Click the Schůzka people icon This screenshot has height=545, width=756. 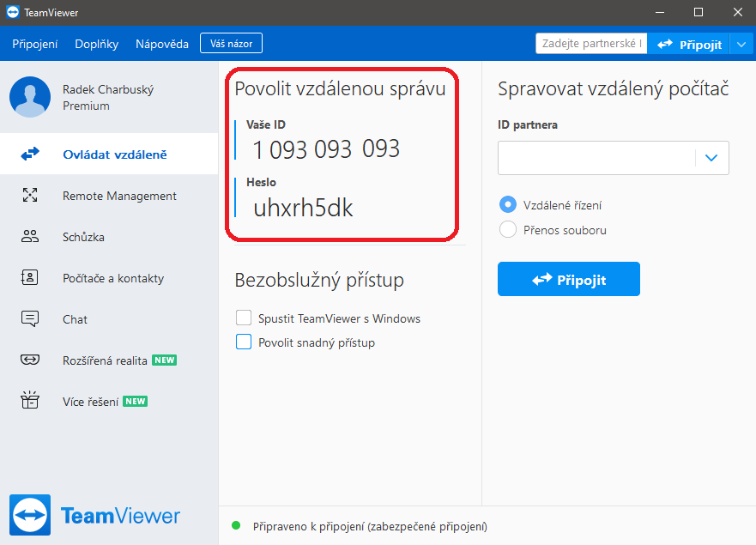pyautogui.click(x=30, y=237)
